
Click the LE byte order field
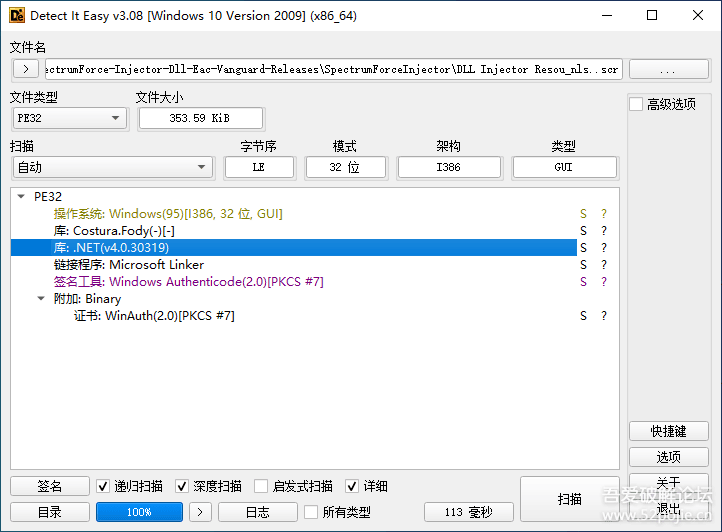[x=259, y=167]
